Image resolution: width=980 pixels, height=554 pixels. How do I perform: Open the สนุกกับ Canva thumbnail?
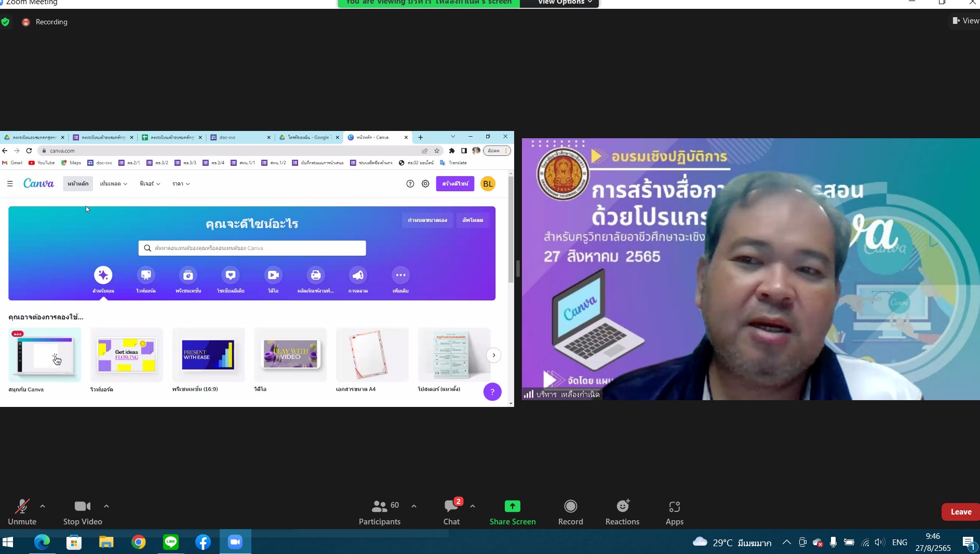click(x=45, y=355)
